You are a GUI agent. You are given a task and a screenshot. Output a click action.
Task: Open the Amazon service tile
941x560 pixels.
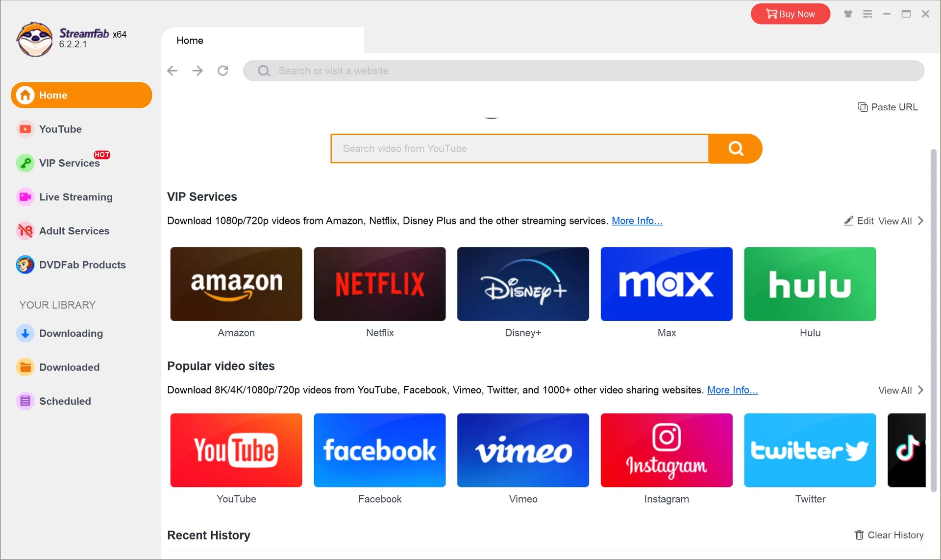(236, 284)
